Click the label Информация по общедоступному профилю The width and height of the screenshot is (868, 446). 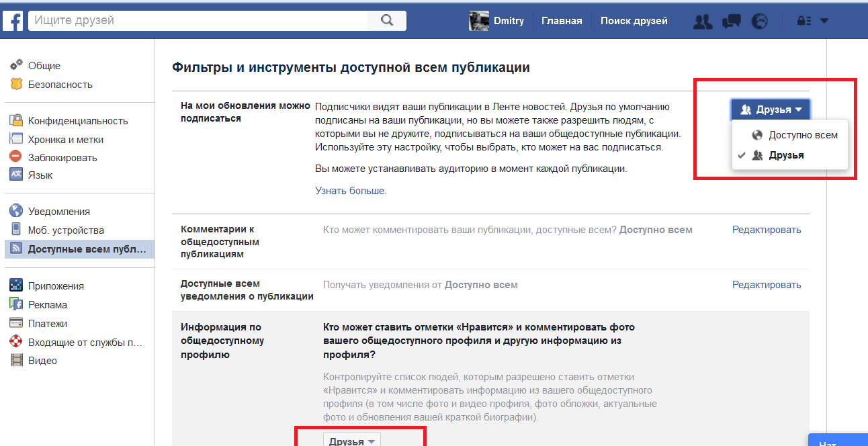click(222, 341)
